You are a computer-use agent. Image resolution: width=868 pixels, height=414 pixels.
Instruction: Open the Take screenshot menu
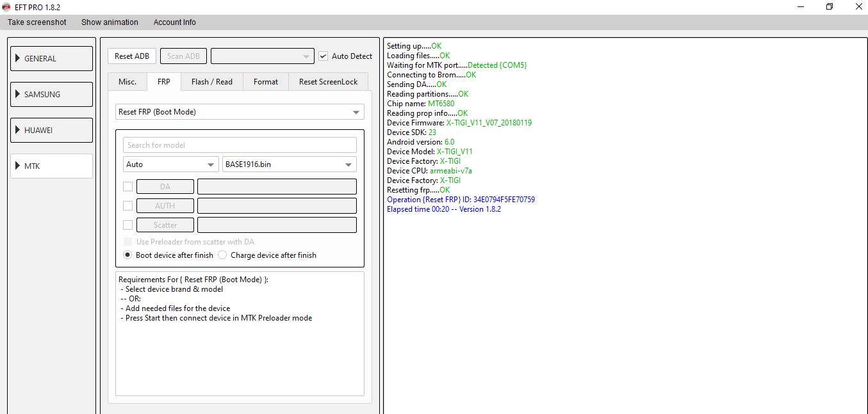point(37,22)
